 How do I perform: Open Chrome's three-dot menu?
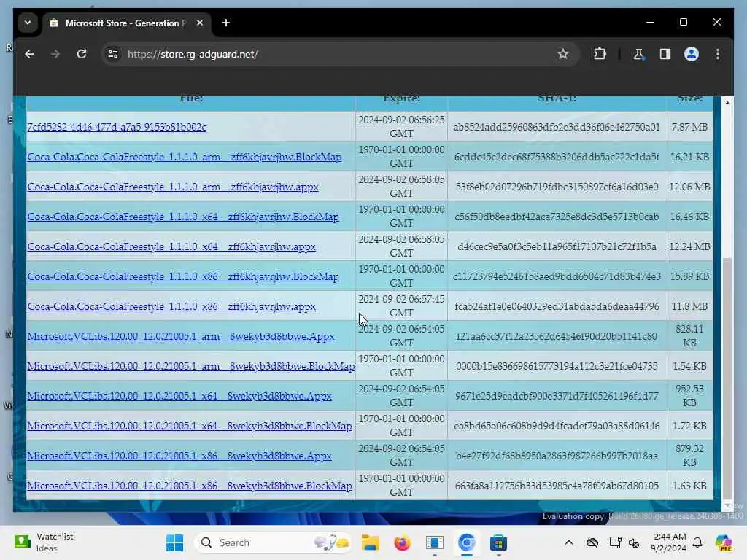coord(718,54)
